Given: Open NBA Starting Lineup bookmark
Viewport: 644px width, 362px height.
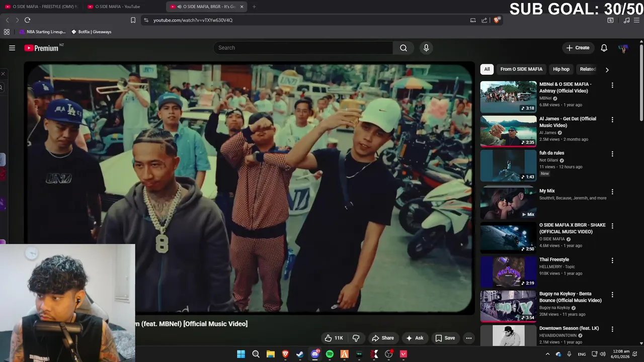Looking at the screenshot, I should coord(42,32).
